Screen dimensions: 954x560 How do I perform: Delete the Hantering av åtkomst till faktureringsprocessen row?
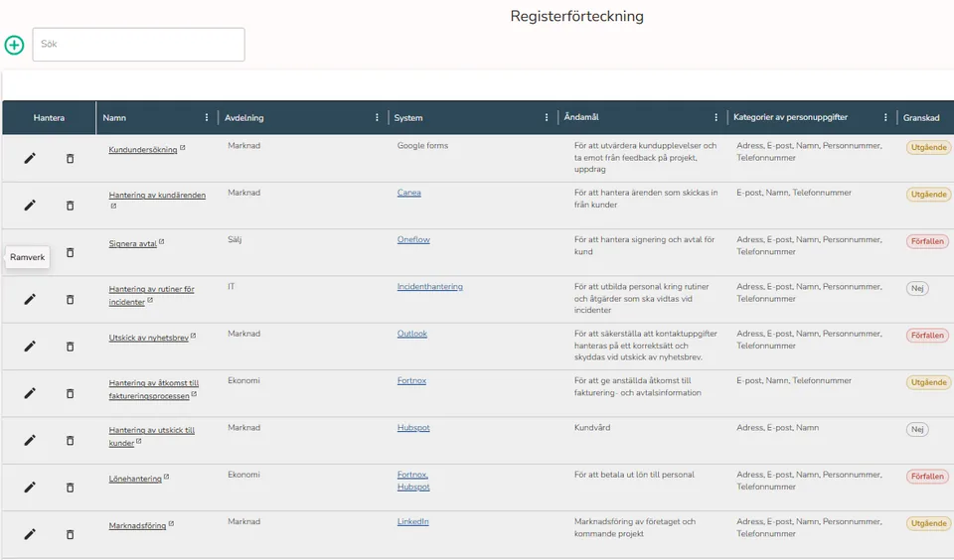click(70, 393)
